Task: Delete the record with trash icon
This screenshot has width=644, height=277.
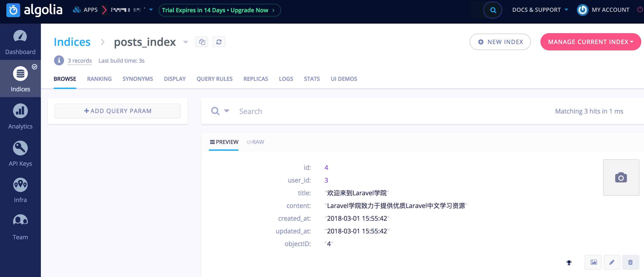Action: 630,262
